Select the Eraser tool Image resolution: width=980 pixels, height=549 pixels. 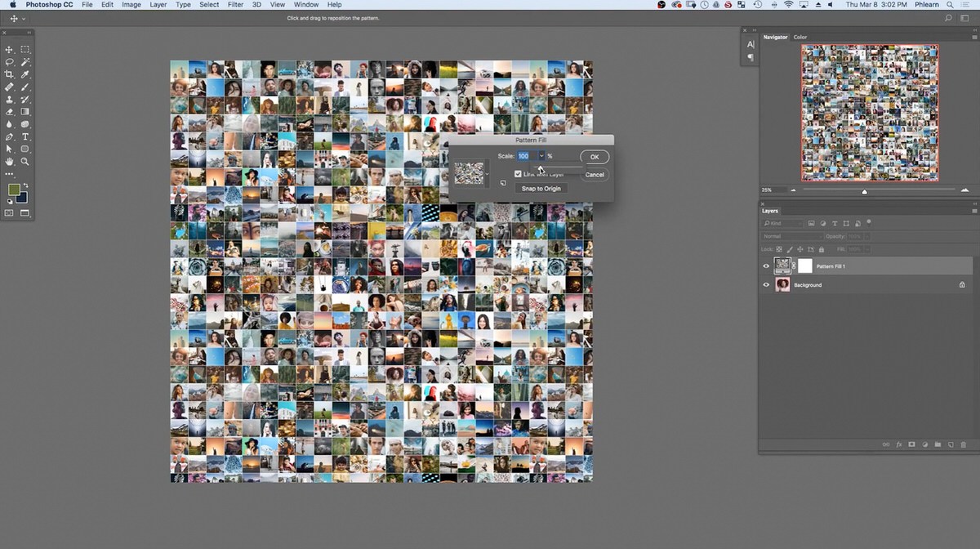click(10, 112)
